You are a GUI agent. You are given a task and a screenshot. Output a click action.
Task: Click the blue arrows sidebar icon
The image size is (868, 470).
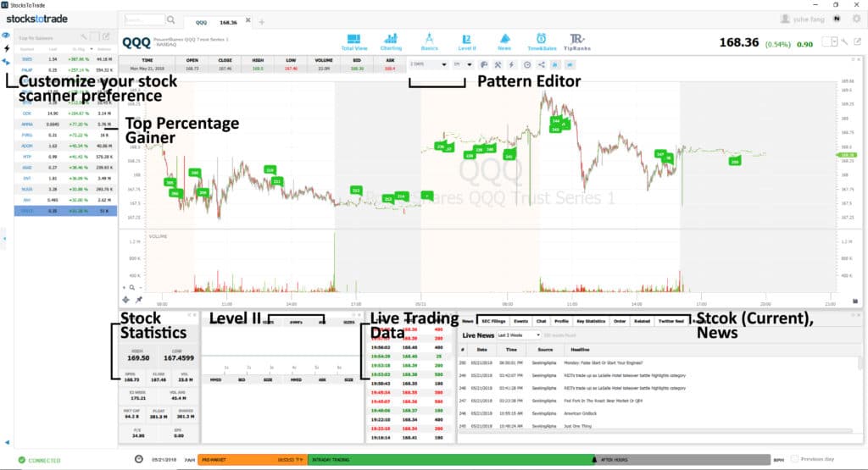click(x=6, y=62)
